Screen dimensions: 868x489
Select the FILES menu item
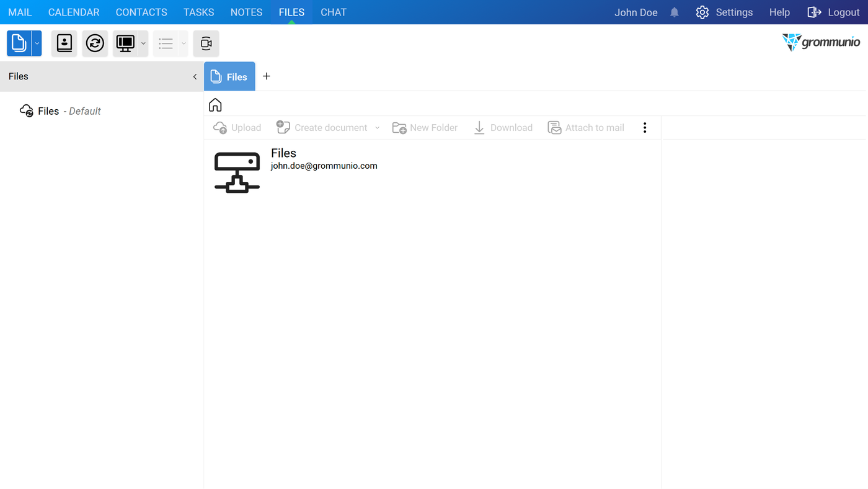[x=291, y=12]
